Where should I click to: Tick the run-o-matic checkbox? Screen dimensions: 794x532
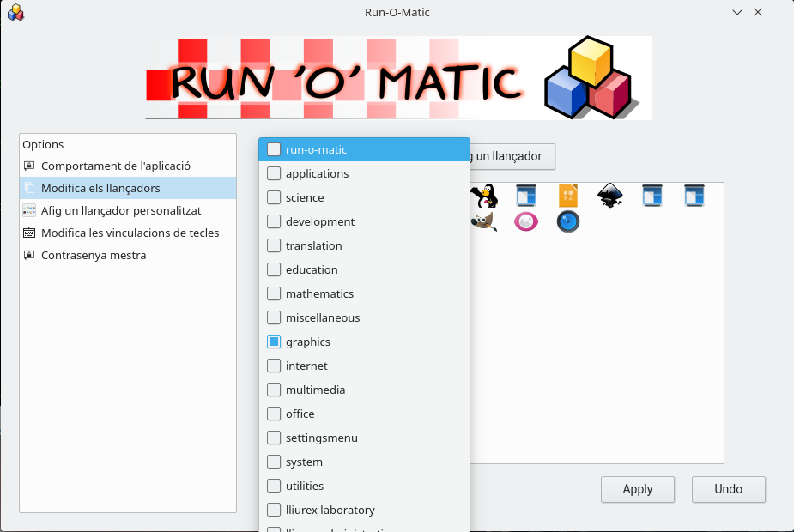(x=274, y=149)
